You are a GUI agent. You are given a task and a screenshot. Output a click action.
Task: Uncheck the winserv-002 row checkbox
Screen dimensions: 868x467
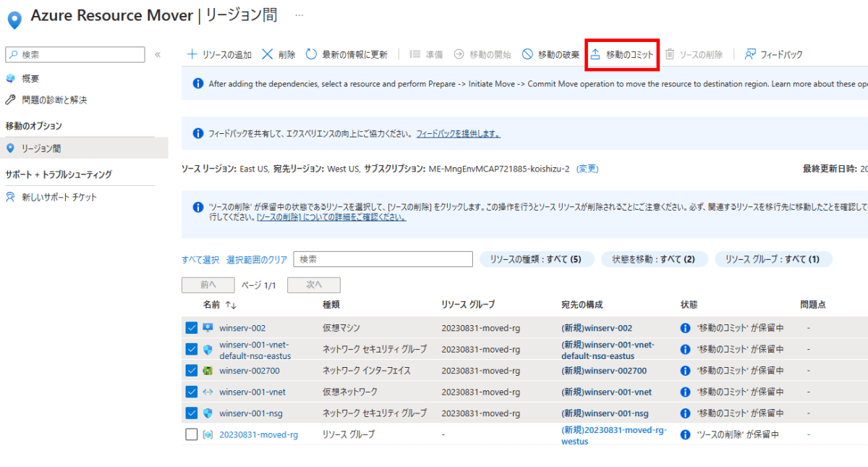point(192,328)
